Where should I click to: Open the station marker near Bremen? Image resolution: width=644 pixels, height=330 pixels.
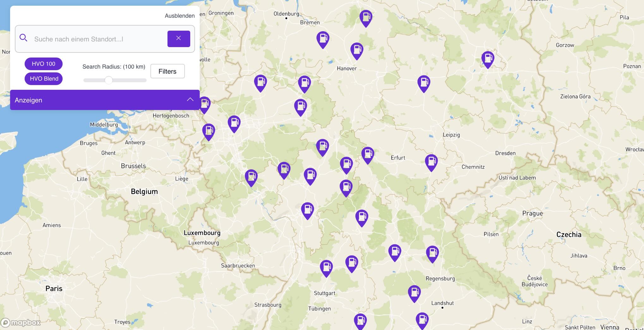pyautogui.click(x=323, y=39)
